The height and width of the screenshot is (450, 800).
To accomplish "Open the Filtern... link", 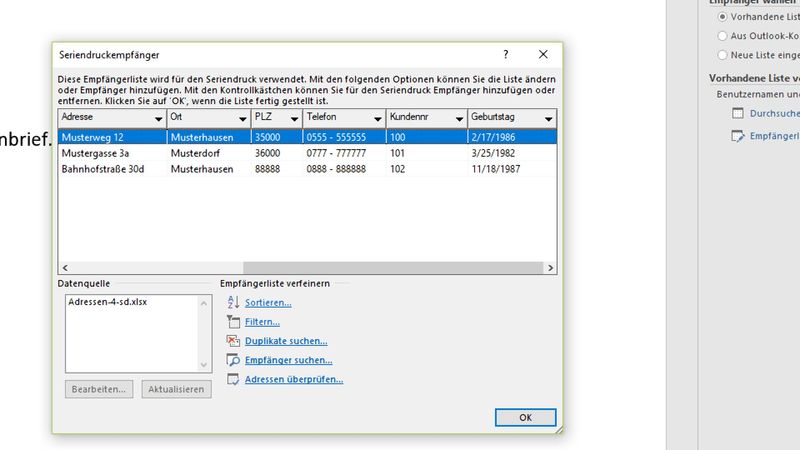I will (262, 322).
